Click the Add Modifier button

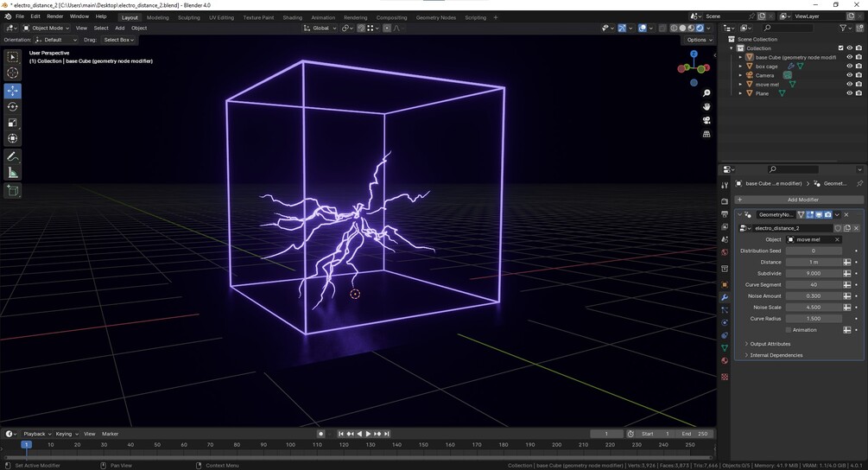pyautogui.click(x=799, y=200)
